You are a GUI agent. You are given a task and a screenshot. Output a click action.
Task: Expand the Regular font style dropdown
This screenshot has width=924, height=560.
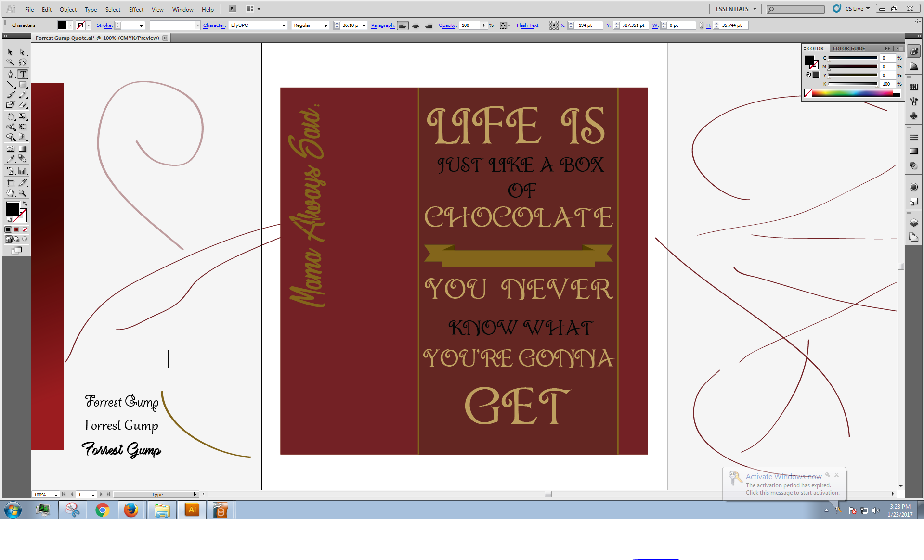pyautogui.click(x=325, y=25)
